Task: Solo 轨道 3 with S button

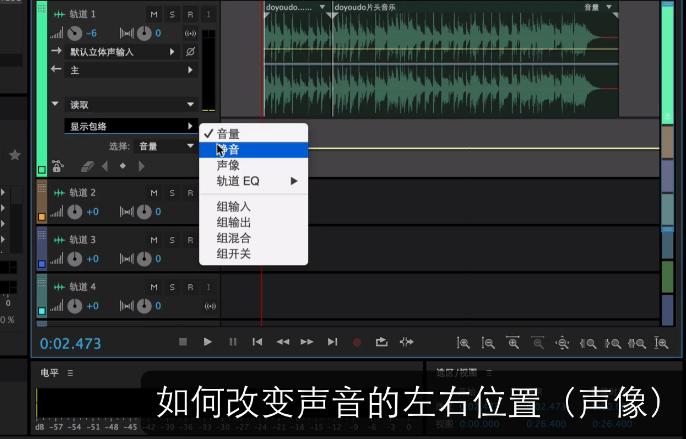Action: point(172,240)
